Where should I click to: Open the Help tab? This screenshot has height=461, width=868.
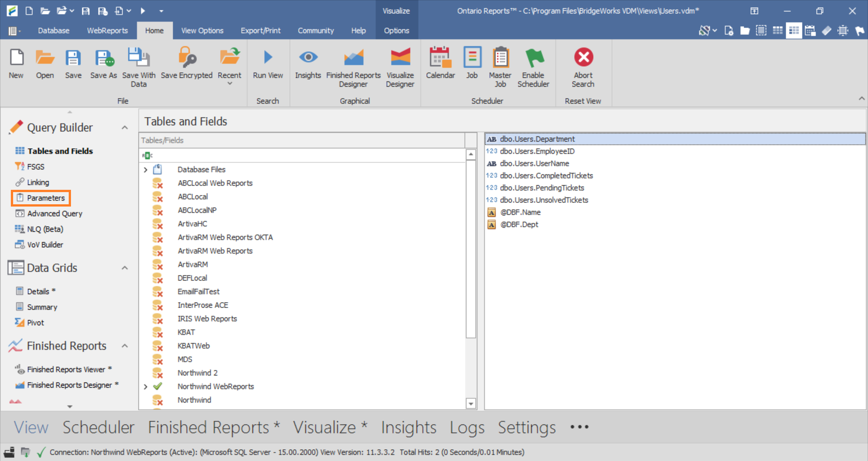click(359, 31)
